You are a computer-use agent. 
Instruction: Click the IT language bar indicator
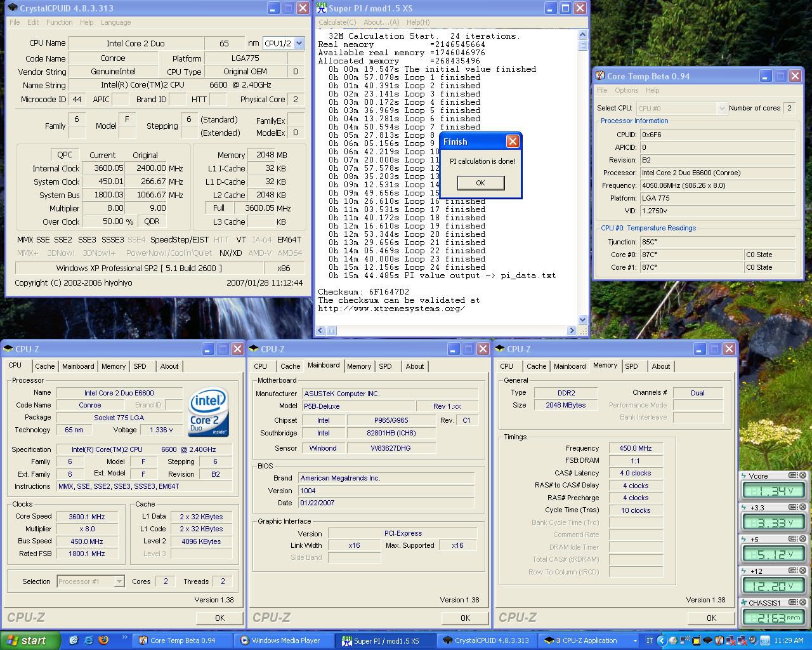point(649,640)
